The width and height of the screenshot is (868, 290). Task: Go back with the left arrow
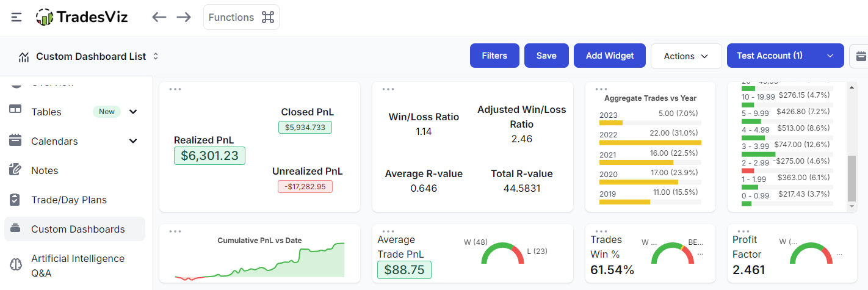pyautogui.click(x=159, y=17)
